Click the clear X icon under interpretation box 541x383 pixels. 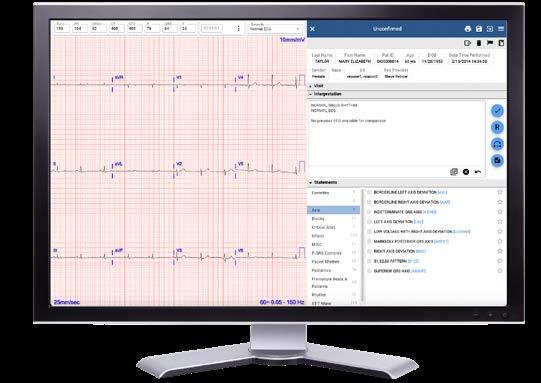click(466, 172)
